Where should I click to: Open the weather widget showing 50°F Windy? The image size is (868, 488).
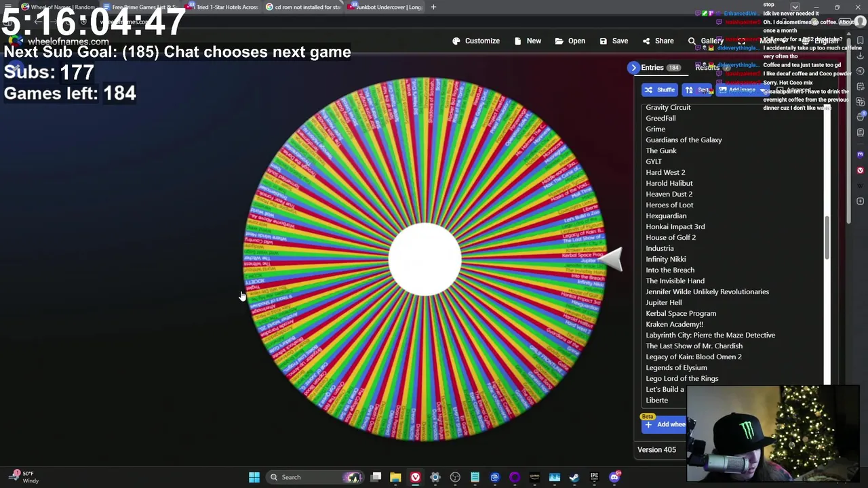23,477
